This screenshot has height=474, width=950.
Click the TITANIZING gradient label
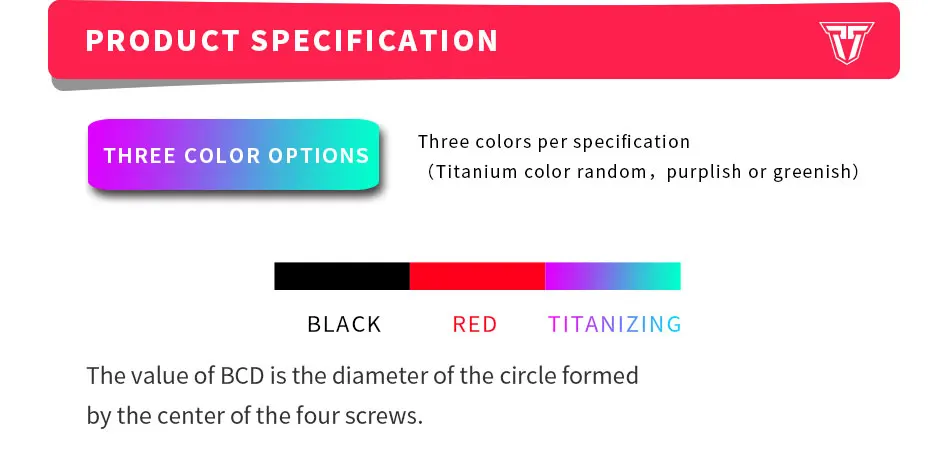pos(615,324)
